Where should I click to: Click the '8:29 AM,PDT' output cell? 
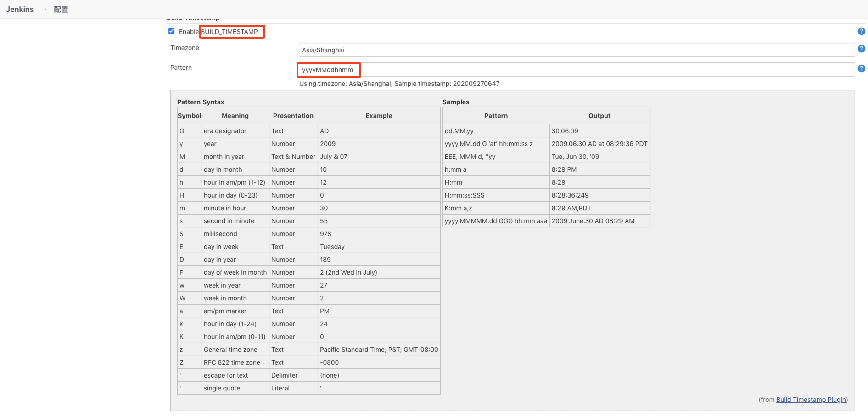(x=600, y=208)
